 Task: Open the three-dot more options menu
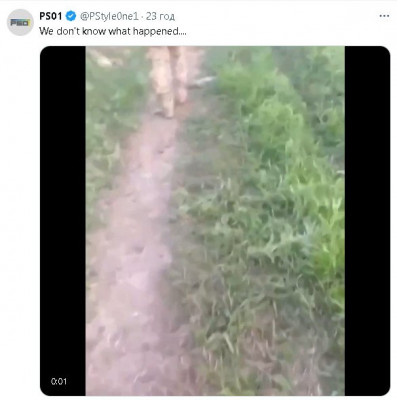click(x=384, y=16)
